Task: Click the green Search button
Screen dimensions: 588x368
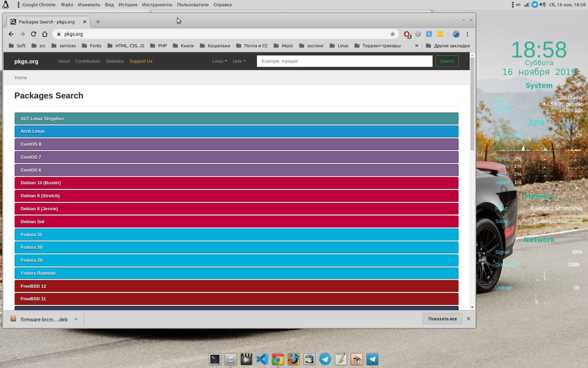Action: [447, 61]
